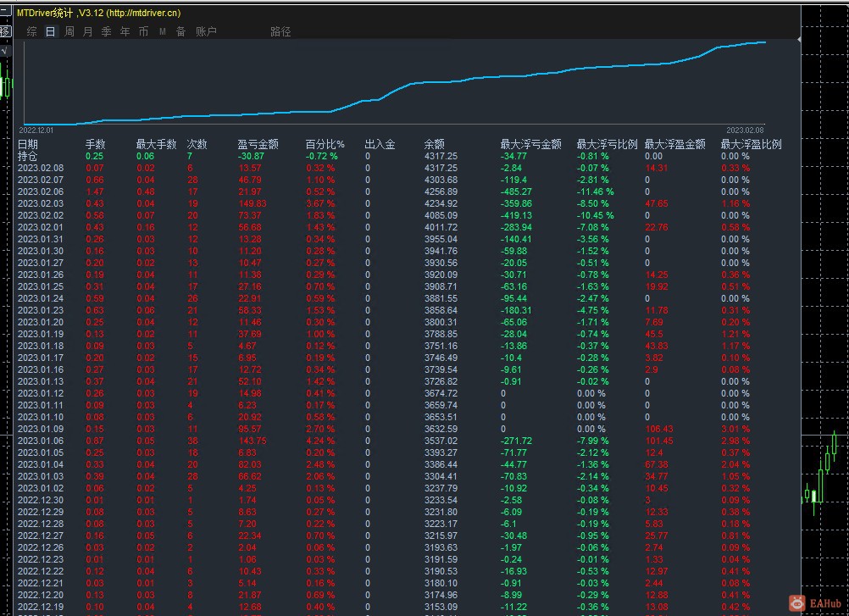
Task: Click the 路径 path button
Action: [x=280, y=31]
